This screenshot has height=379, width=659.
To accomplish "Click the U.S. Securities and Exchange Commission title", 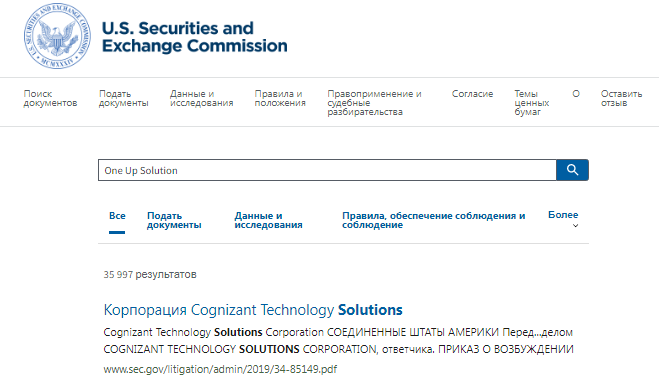I will click(x=195, y=37).
